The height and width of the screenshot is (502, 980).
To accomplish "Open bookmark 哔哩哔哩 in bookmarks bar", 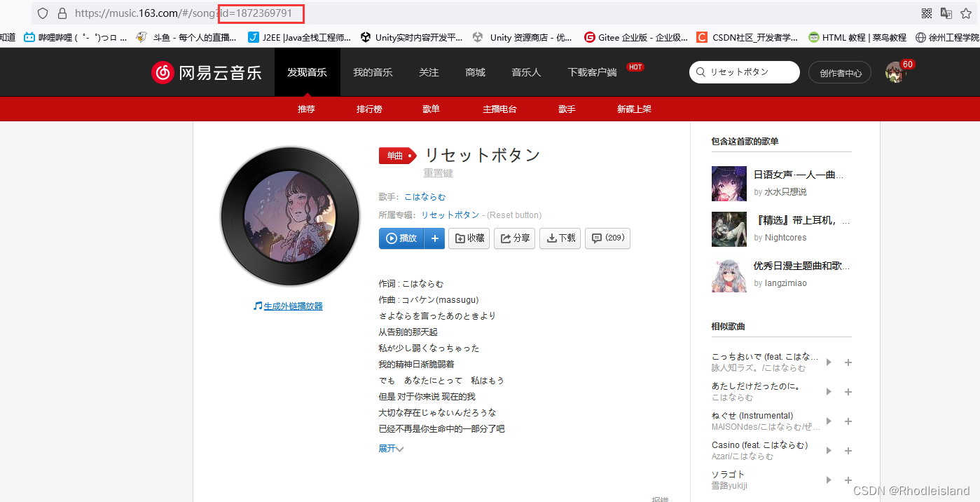I will [75, 38].
